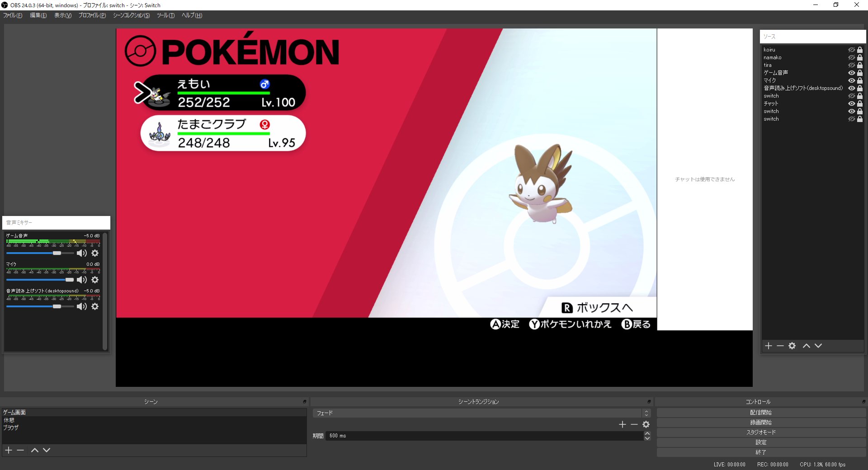Screen dimensions: 868x470
Task: Open the 編集 menu
Action: (x=38, y=15)
